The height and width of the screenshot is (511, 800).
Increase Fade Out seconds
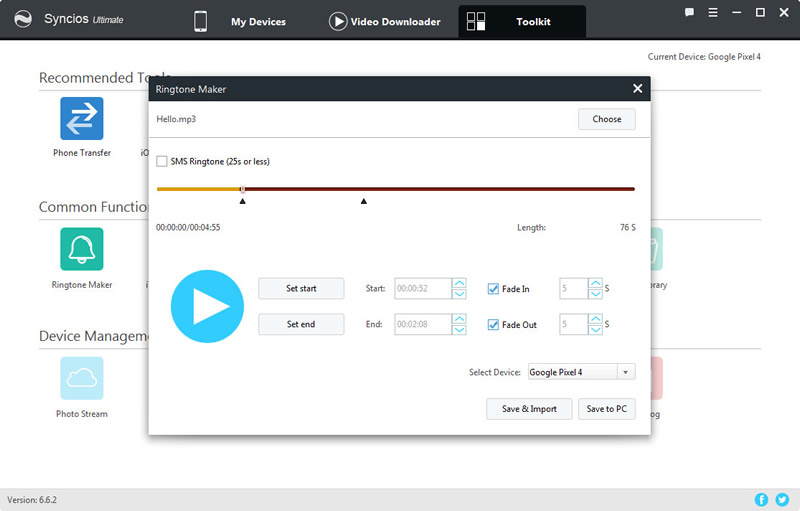click(x=595, y=319)
